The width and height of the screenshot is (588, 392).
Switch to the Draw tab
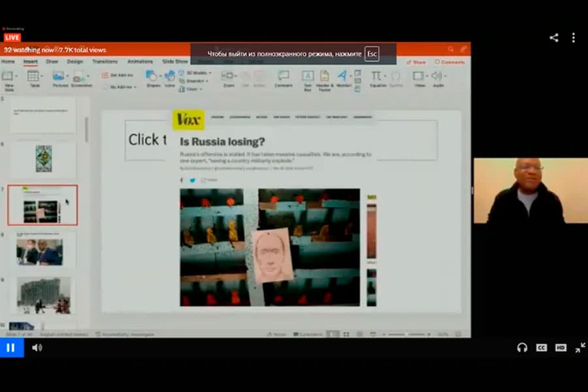52,61
